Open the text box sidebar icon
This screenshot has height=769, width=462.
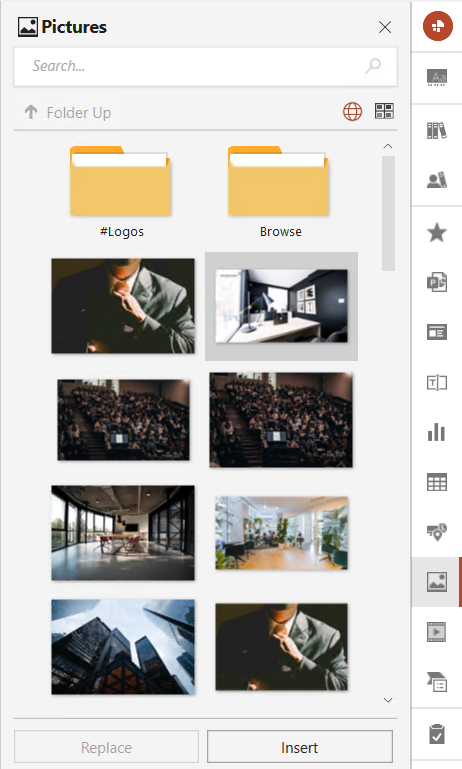tap(436, 382)
